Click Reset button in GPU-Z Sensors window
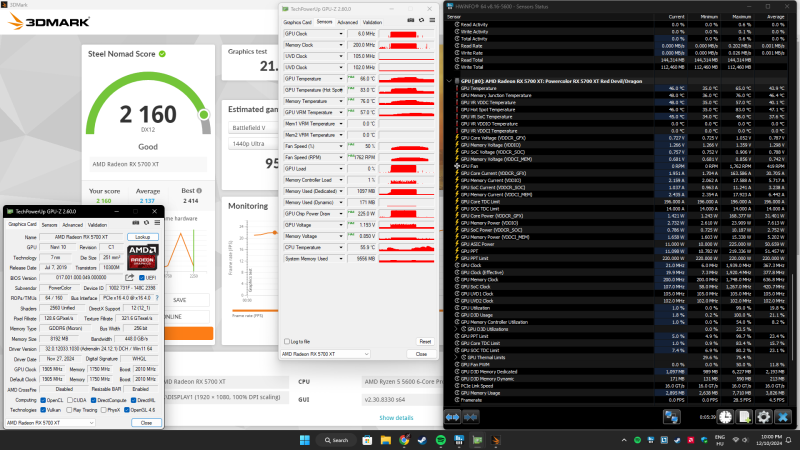 click(x=425, y=341)
